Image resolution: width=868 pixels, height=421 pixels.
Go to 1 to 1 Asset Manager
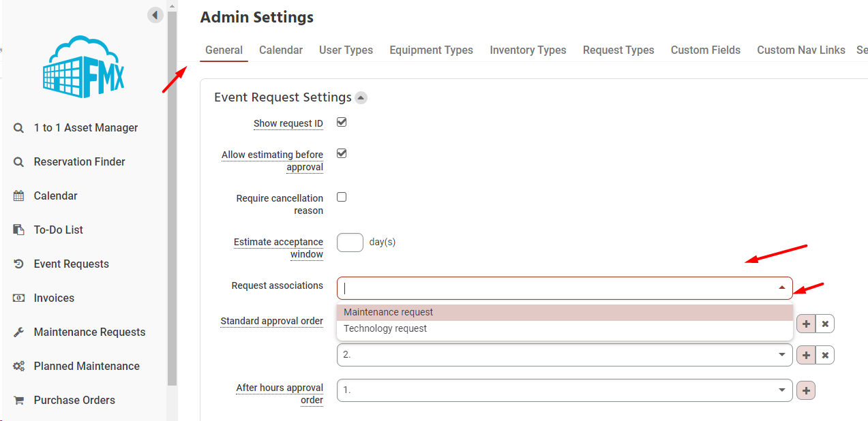click(x=86, y=127)
